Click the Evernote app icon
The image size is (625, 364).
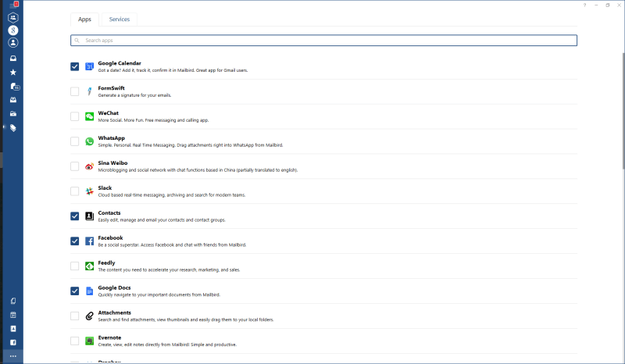click(x=89, y=341)
